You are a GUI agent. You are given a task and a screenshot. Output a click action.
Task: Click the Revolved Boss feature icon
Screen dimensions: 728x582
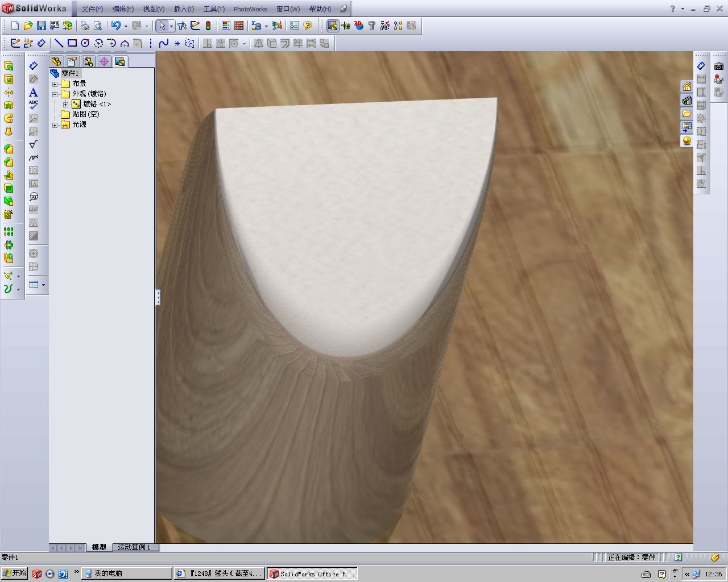point(9,92)
